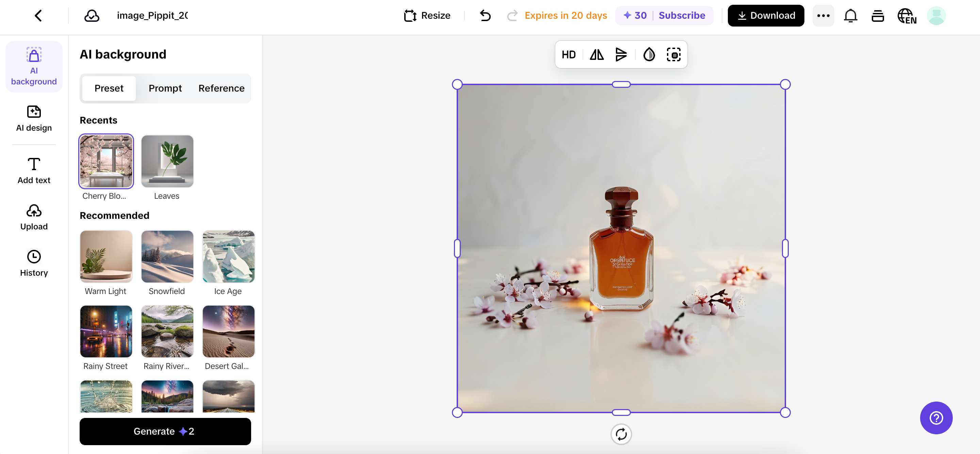Open the opacity droplet tool
980x454 pixels.
[x=649, y=55]
